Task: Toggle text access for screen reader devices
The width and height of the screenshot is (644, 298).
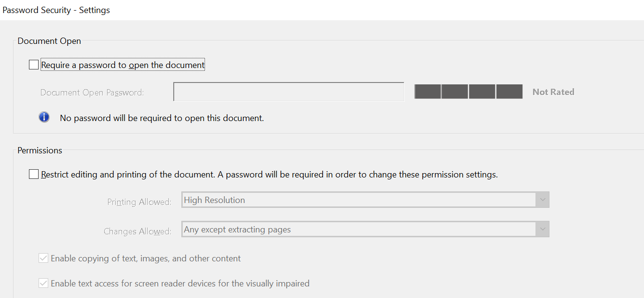Action: 43,283
